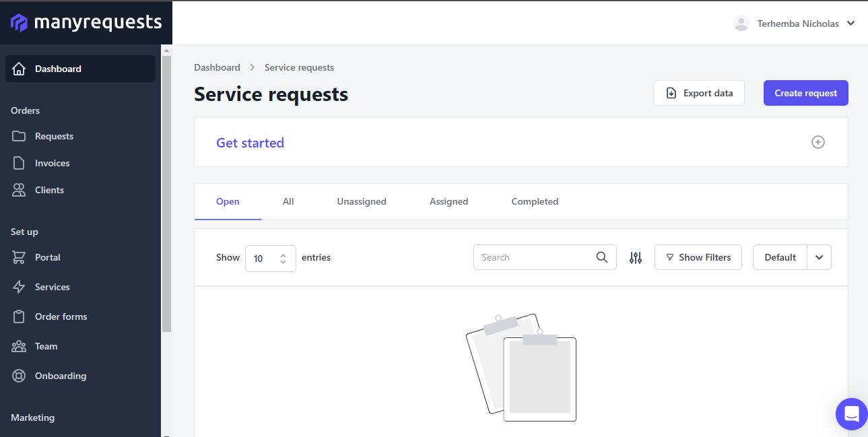The image size is (868, 437).
Task: Open the Requests section in the sidebar
Action: tap(20, 135)
